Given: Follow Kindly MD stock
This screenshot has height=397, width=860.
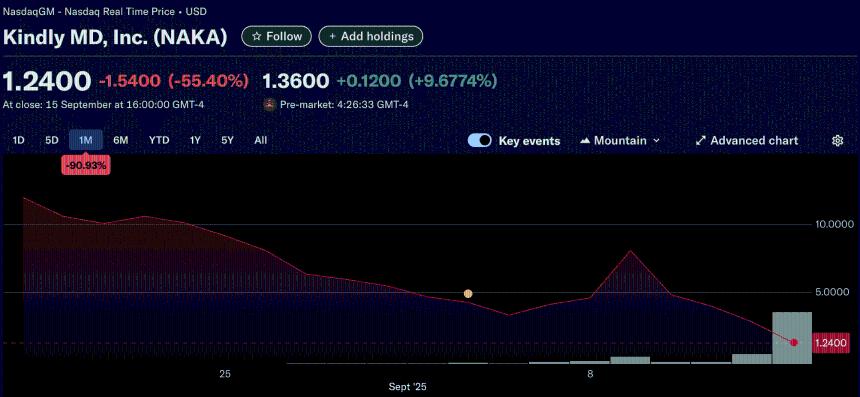Looking at the screenshot, I should click(x=276, y=37).
